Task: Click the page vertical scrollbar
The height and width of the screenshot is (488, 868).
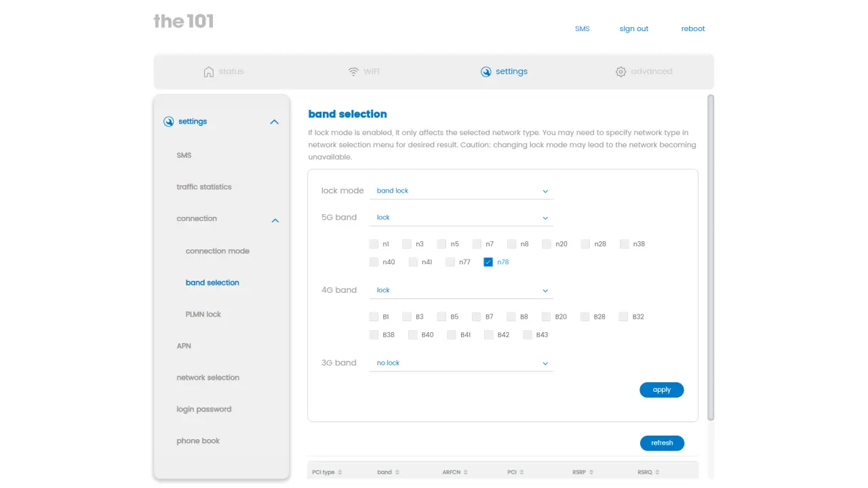Action: (711, 258)
